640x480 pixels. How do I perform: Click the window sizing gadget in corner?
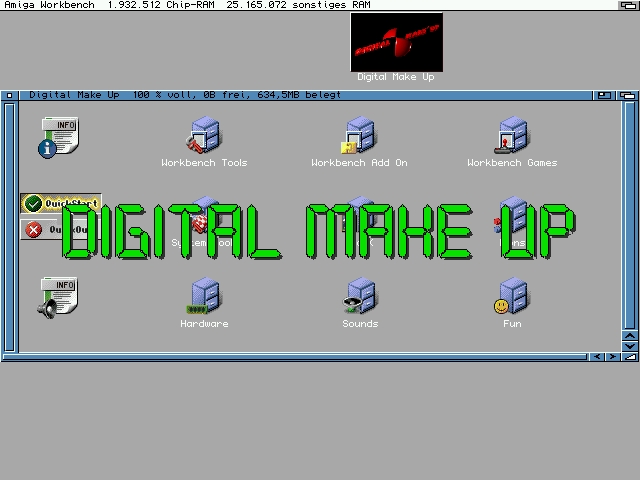coord(630,357)
